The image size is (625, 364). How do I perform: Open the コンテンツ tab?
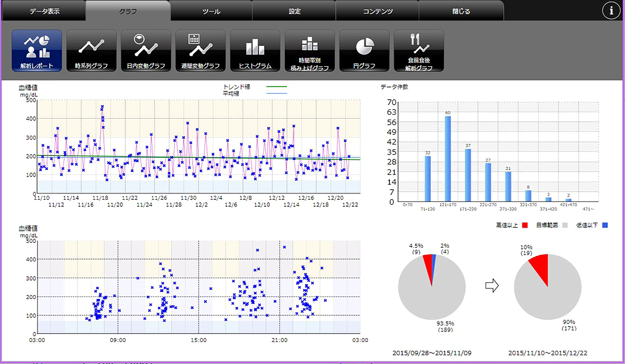click(x=378, y=11)
